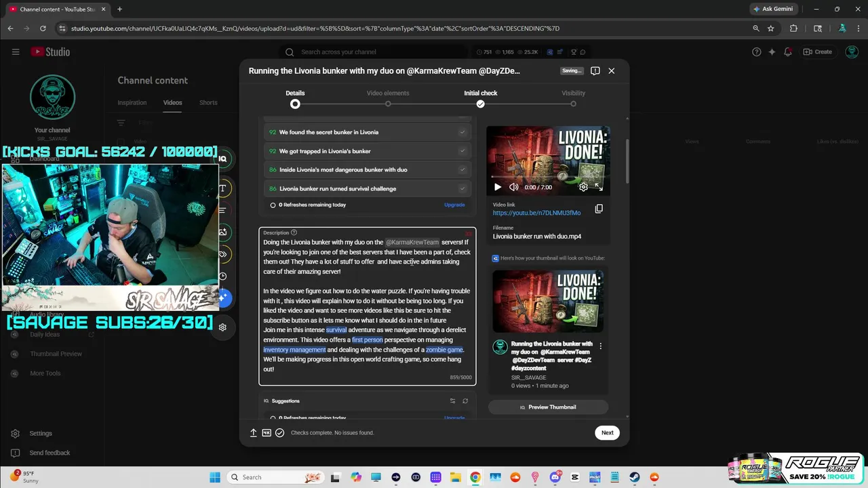Image resolution: width=868 pixels, height=488 pixels.
Task: Open the Ask Studio sparkle icon
Action: point(772,52)
